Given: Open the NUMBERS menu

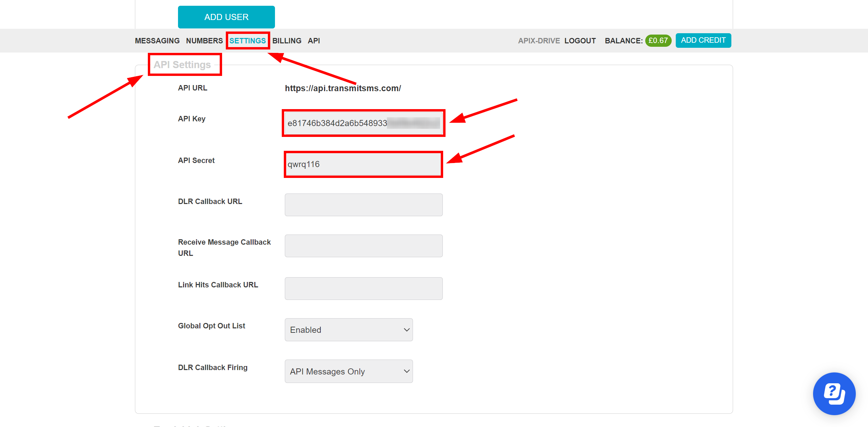Looking at the screenshot, I should tap(204, 41).
